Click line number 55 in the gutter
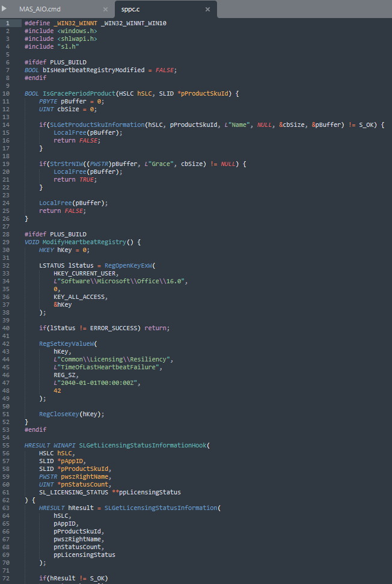Image resolution: width=392 pixels, height=584 pixels. point(7,446)
